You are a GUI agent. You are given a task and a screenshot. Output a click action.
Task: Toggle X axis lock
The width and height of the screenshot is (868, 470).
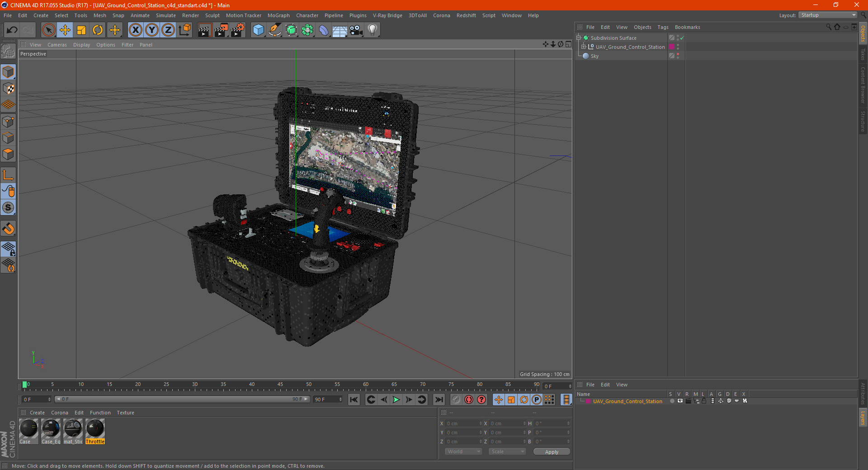coord(135,30)
